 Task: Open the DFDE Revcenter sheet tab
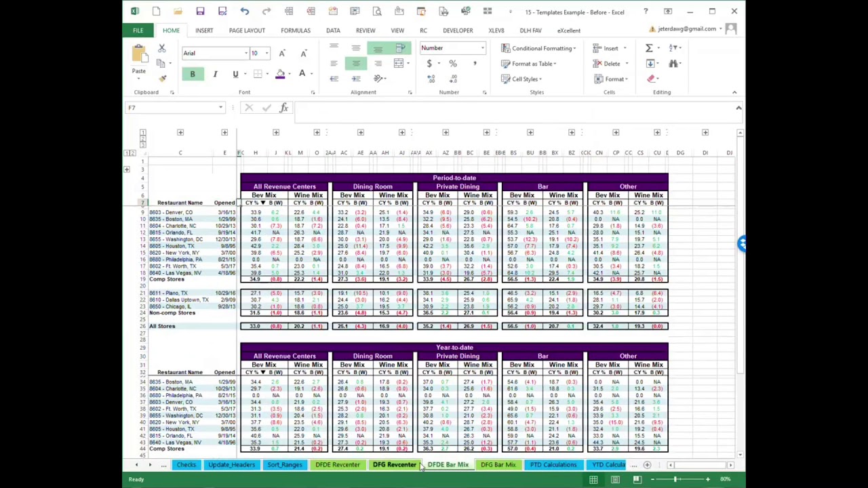point(337,465)
